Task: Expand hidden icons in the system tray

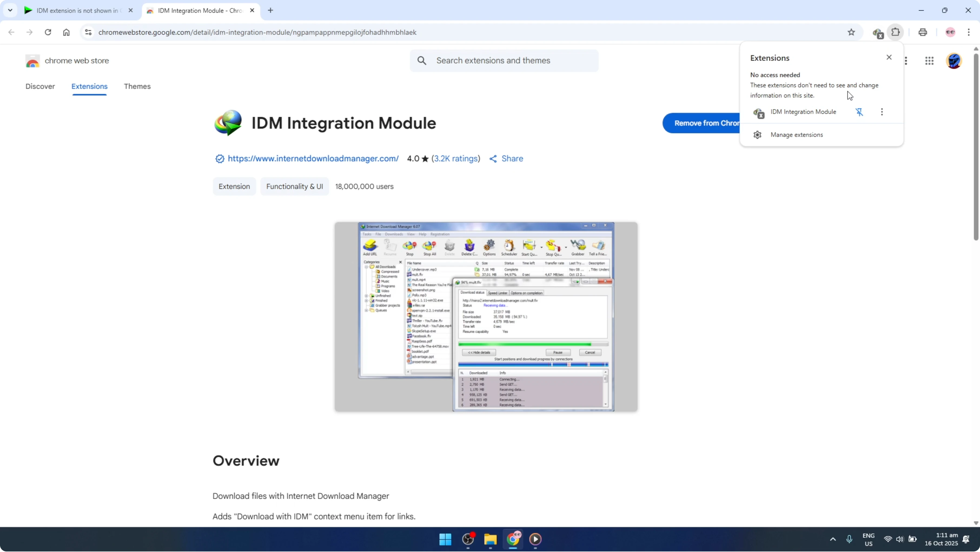Action: pos(833,539)
